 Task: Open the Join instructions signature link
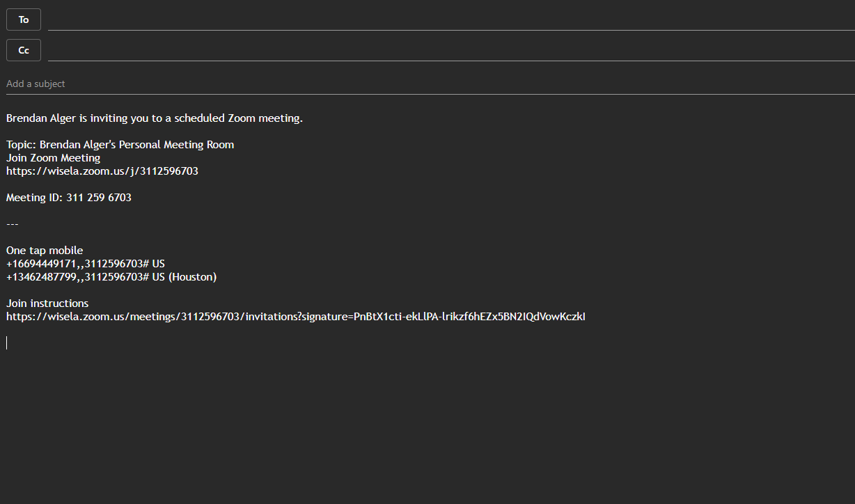[x=295, y=316]
